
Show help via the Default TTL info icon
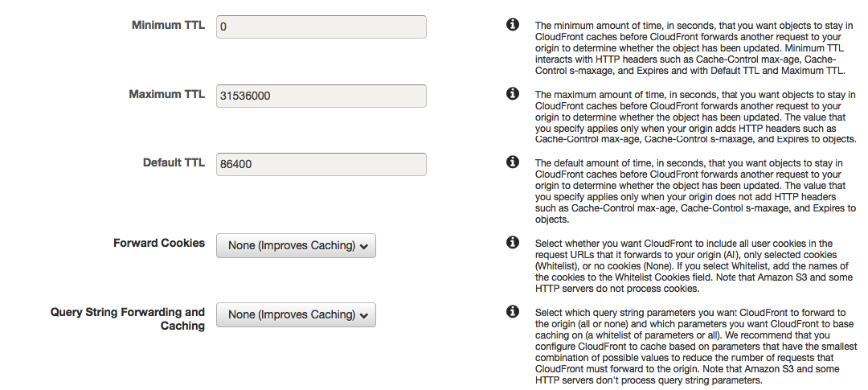pos(513,162)
